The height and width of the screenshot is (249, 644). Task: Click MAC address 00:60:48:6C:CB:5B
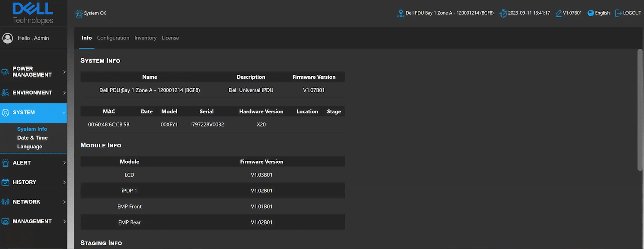pyautogui.click(x=109, y=125)
